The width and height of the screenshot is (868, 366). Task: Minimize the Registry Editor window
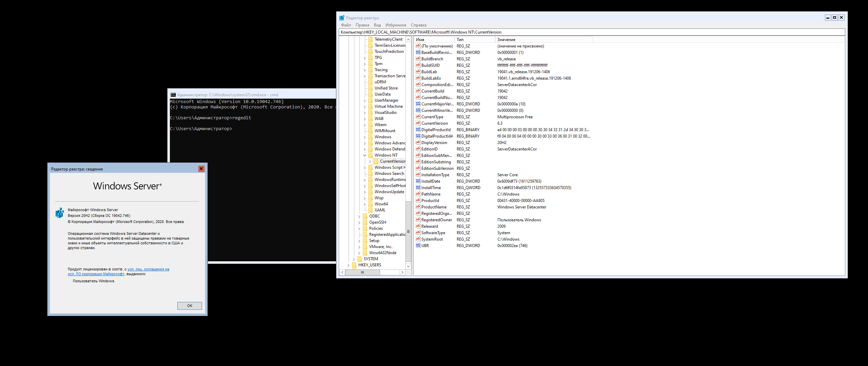(828, 18)
